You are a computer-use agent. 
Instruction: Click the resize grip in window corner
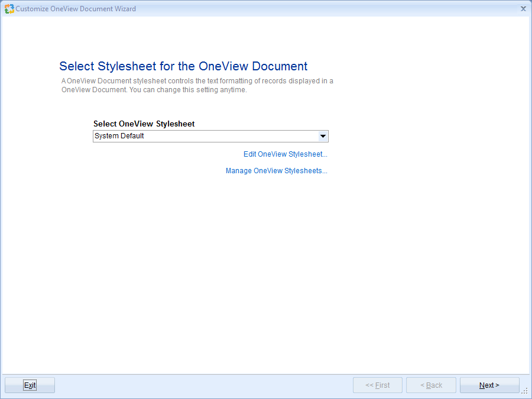pos(525,391)
